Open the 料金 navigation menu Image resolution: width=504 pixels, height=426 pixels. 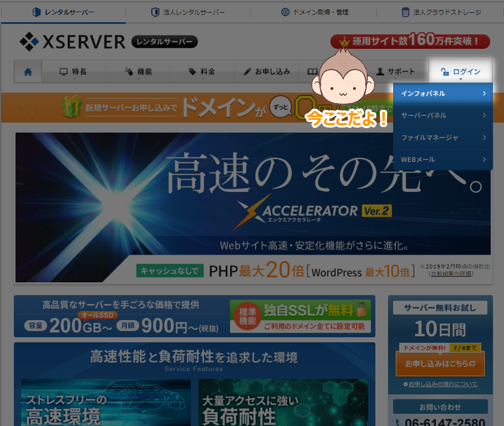coord(202,72)
